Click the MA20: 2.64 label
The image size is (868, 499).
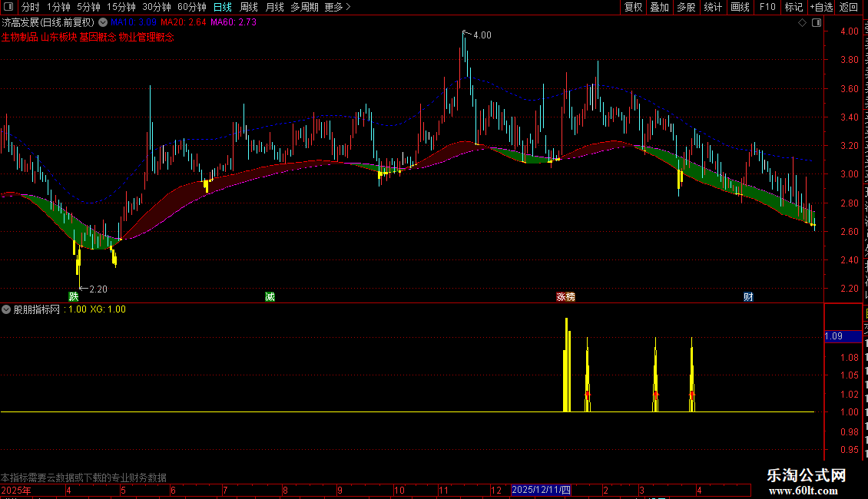[184, 22]
